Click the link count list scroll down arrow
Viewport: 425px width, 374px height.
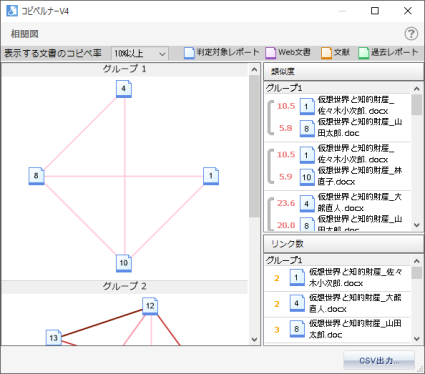click(417, 339)
